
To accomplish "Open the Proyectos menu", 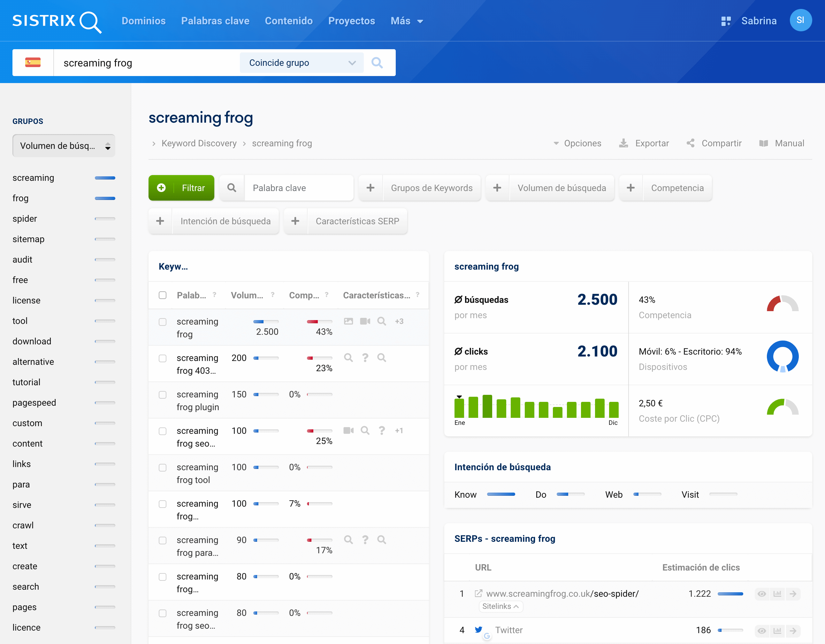I will tap(351, 21).
